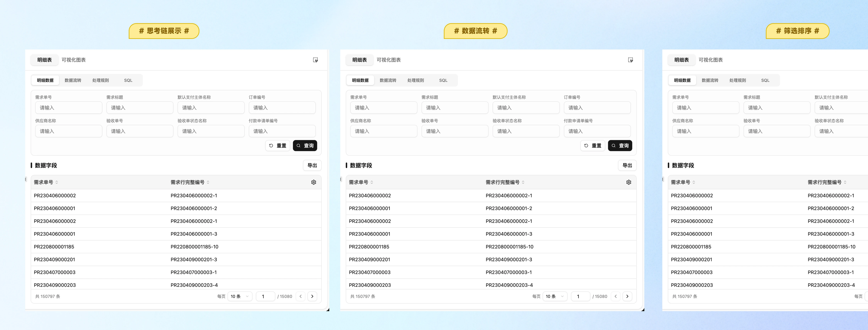The width and height of the screenshot is (868, 330).
Task: Sort by 需求单号 in 数据流转 table
Action: click(x=372, y=182)
